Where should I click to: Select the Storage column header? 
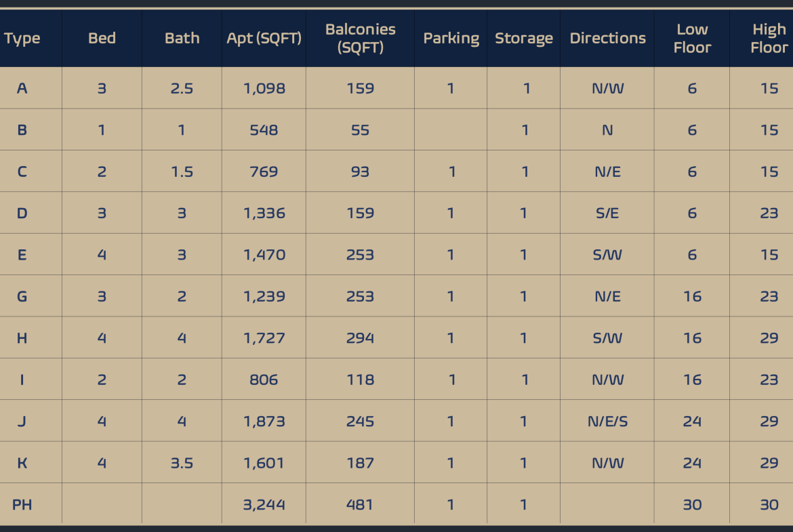(x=523, y=39)
